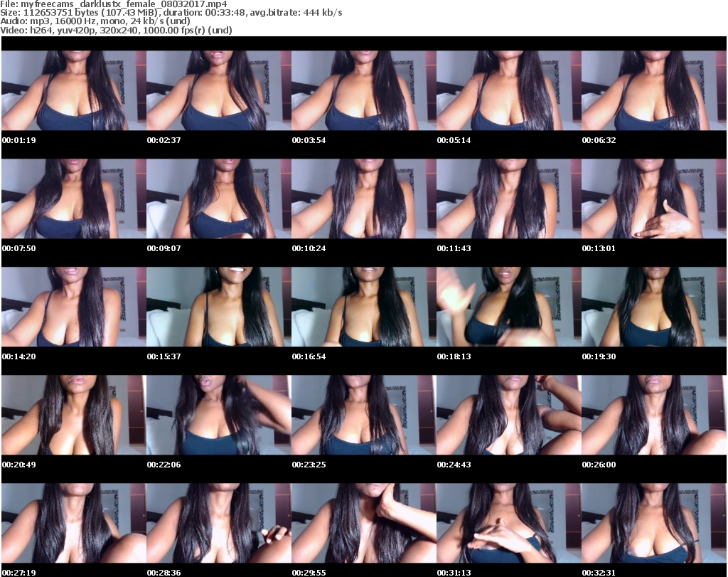Pick the thumbnail at 00:09:07
This screenshot has width=728, height=577.
(219, 198)
